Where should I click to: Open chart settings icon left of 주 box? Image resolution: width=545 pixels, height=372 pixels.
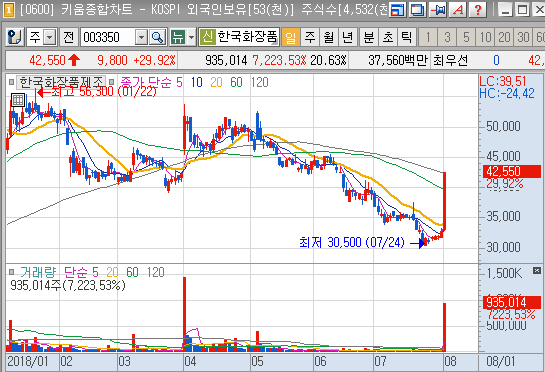point(15,37)
